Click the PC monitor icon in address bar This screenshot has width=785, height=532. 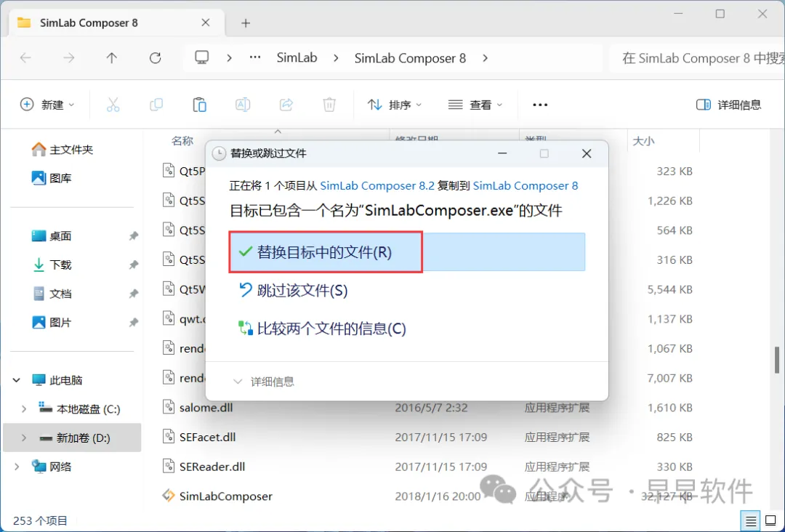click(202, 57)
